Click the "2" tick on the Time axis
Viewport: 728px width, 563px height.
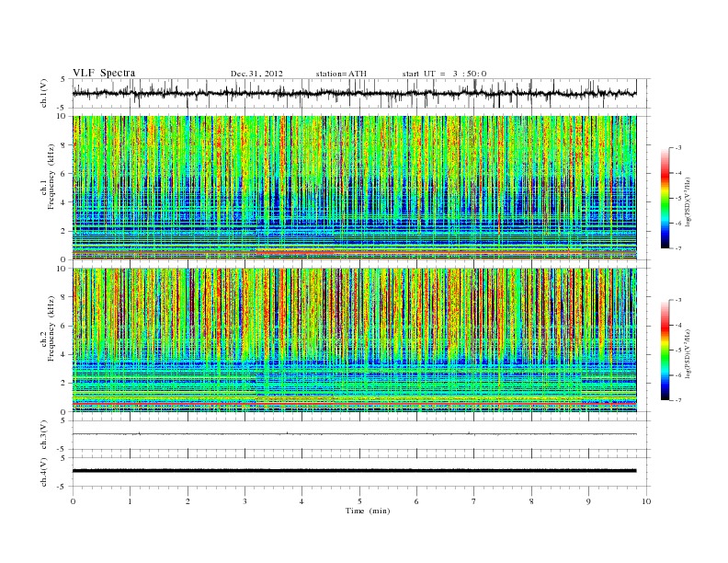188,501
